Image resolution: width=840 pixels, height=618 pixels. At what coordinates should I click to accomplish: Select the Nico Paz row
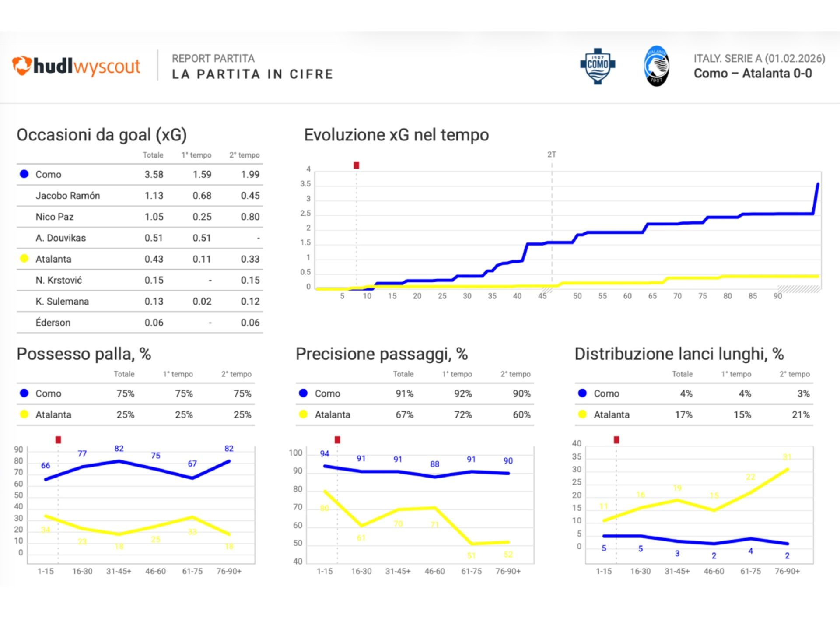[55, 217]
